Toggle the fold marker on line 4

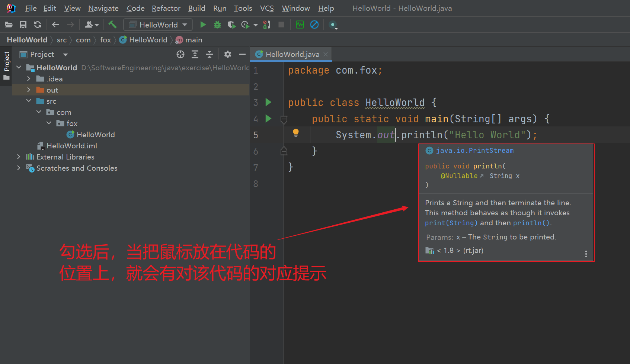coord(284,119)
